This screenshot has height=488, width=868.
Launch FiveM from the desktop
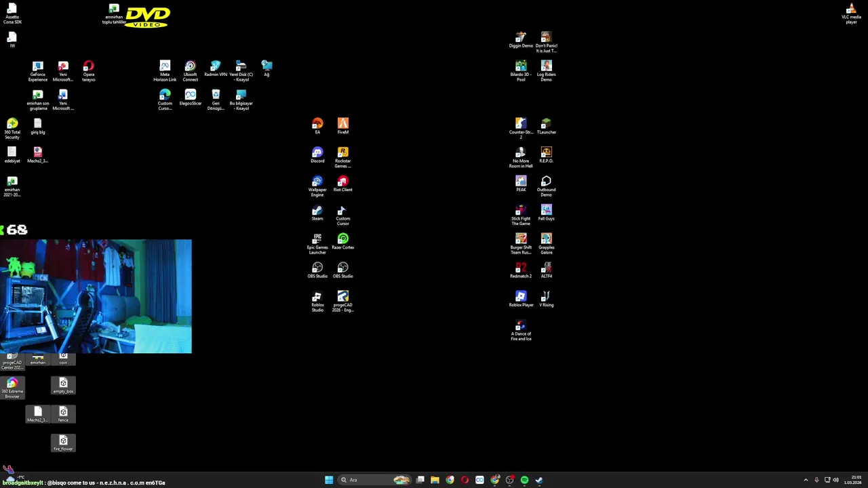coord(343,127)
